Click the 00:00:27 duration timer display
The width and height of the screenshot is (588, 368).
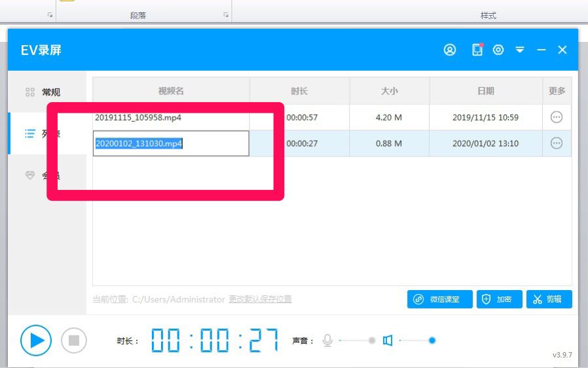215,340
